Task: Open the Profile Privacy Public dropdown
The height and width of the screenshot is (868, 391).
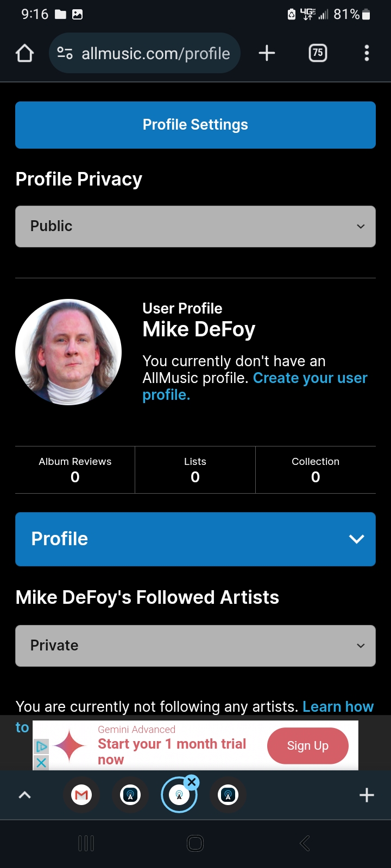Action: (x=195, y=226)
